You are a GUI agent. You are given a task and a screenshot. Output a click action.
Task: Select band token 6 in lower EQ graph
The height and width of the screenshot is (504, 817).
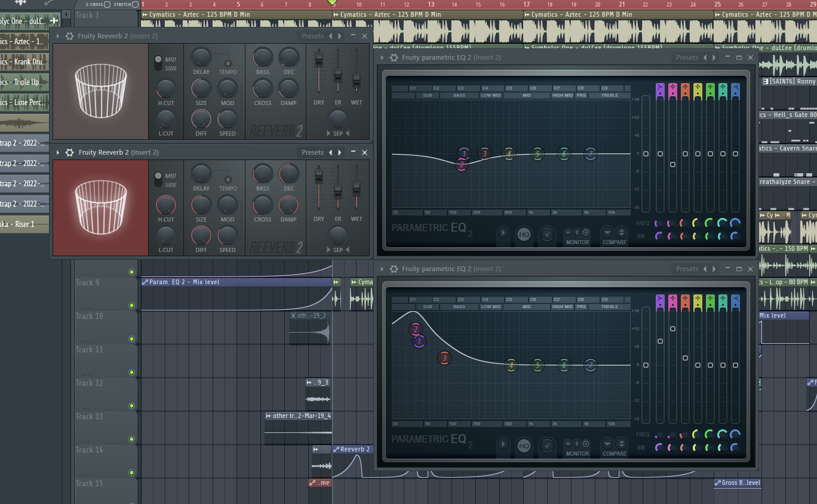(x=564, y=365)
